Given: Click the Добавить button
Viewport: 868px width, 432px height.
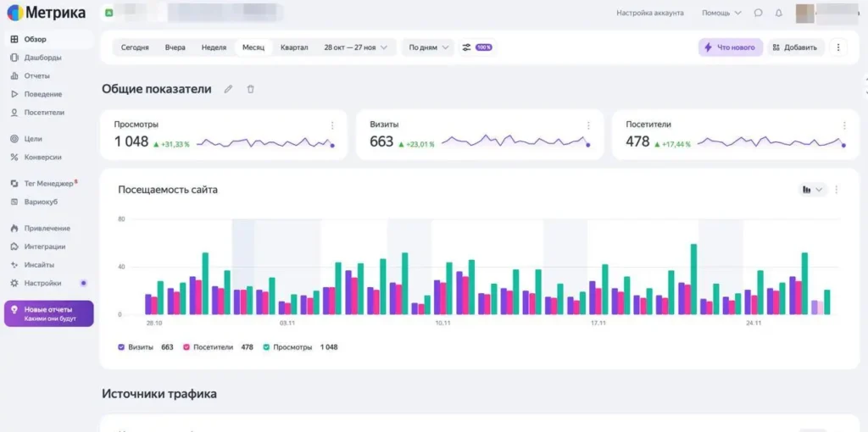Looking at the screenshot, I should (x=795, y=47).
